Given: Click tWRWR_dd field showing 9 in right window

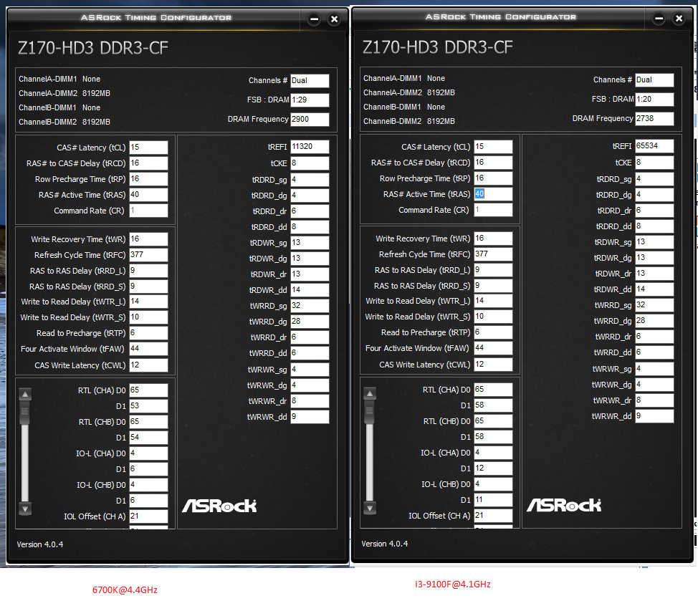Looking at the screenshot, I should tap(654, 416).
